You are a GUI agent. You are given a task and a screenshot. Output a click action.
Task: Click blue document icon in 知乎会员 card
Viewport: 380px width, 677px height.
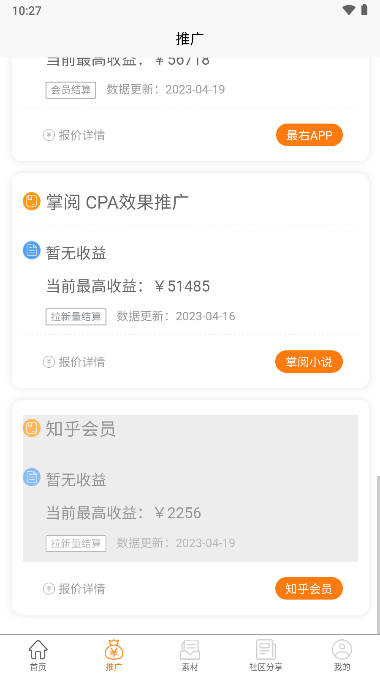pyautogui.click(x=32, y=477)
